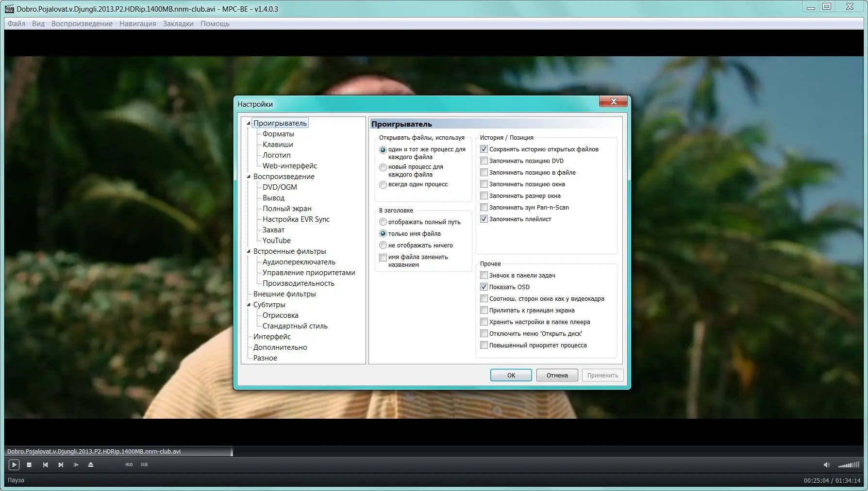Collapse the Субтитры tree node
868x491 pixels.
249,305
